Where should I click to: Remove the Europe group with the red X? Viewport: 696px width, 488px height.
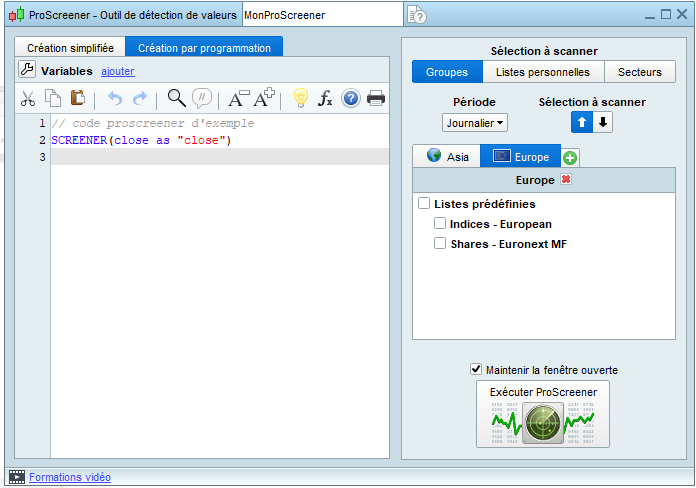566,179
